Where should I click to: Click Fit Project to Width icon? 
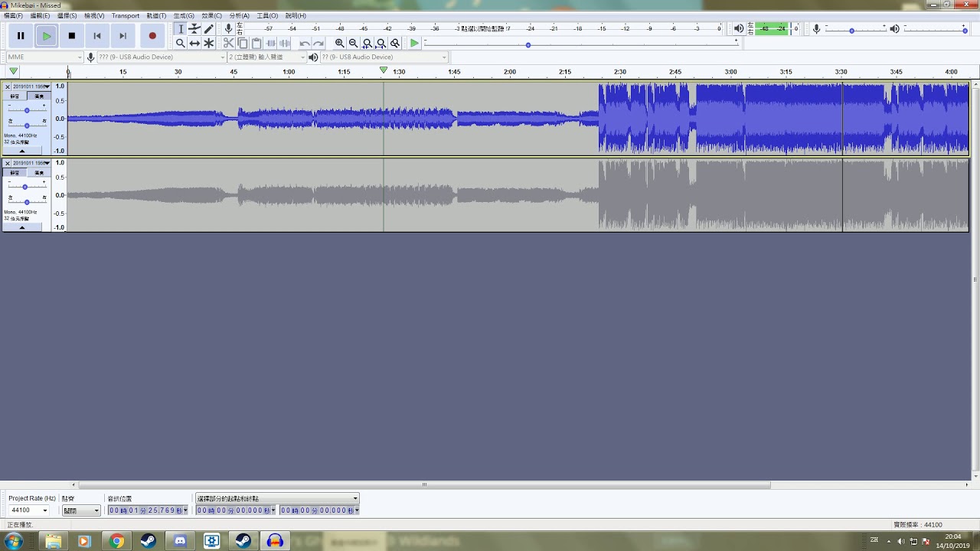pos(381,44)
